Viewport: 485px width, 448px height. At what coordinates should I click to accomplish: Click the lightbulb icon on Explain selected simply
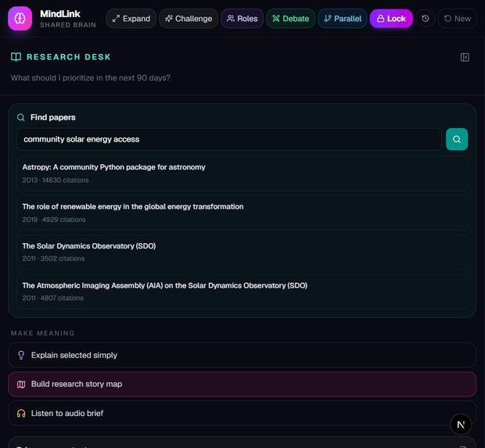pyautogui.click(x=21, y=355)
